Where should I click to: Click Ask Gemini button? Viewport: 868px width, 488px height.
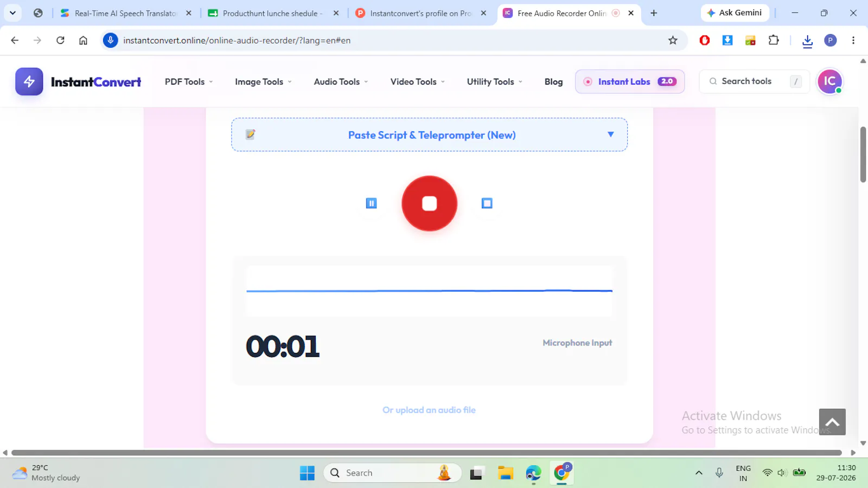(735, 12)
